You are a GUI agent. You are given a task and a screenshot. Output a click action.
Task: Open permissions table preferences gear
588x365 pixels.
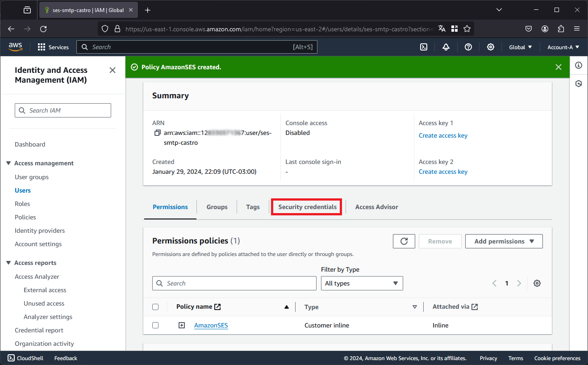click(537, 283)
